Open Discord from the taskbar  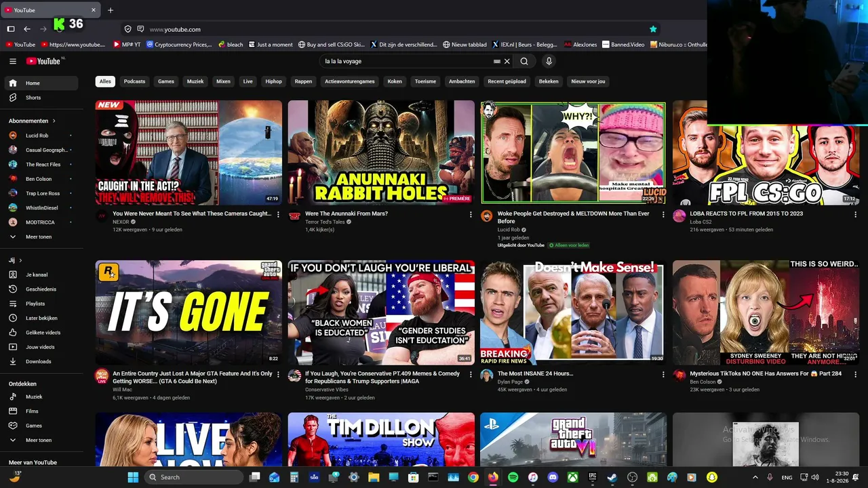click(553, 477)
